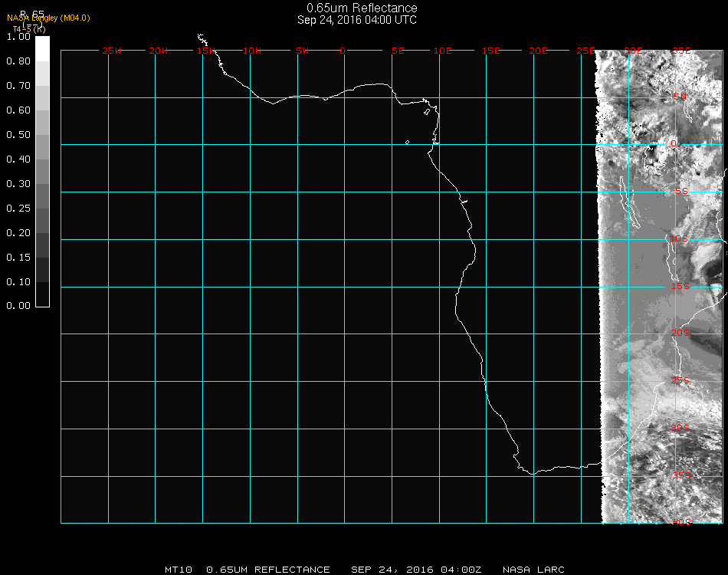This screenshot has height=575, width=728.
Task: Click the 20E longitude label
Action: pos(538,51)
